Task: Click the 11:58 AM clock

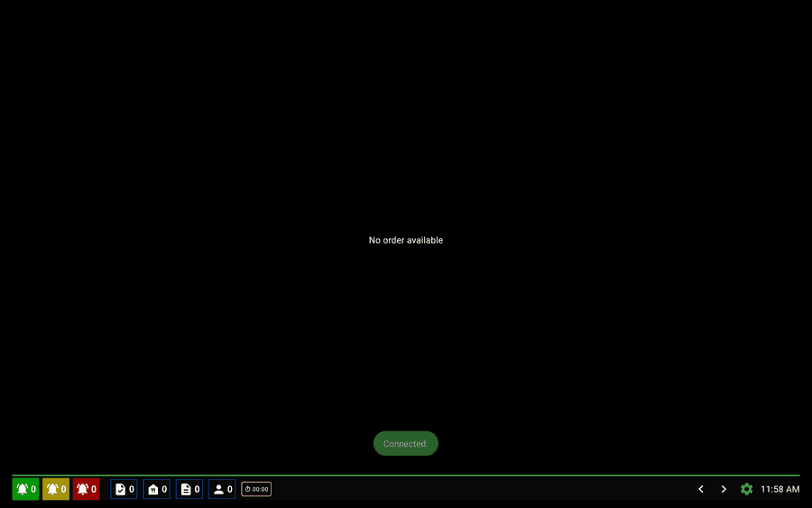Action: (780, 489)
